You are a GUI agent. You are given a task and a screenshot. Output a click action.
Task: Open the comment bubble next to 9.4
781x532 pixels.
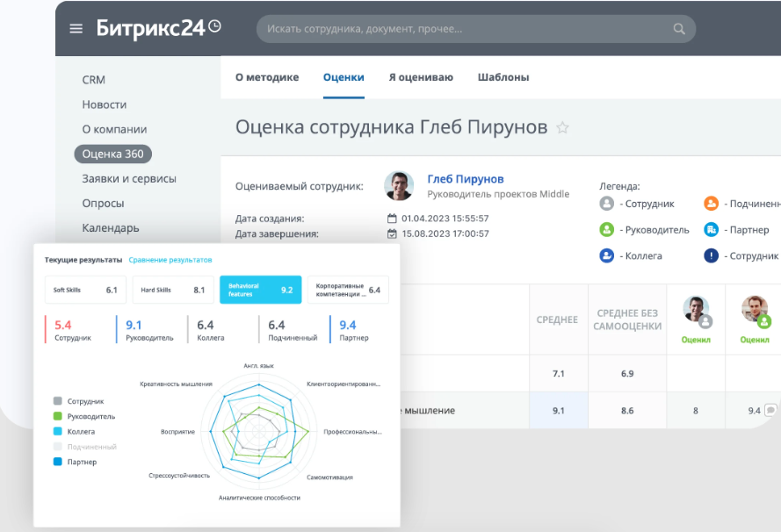coord(770,410)
